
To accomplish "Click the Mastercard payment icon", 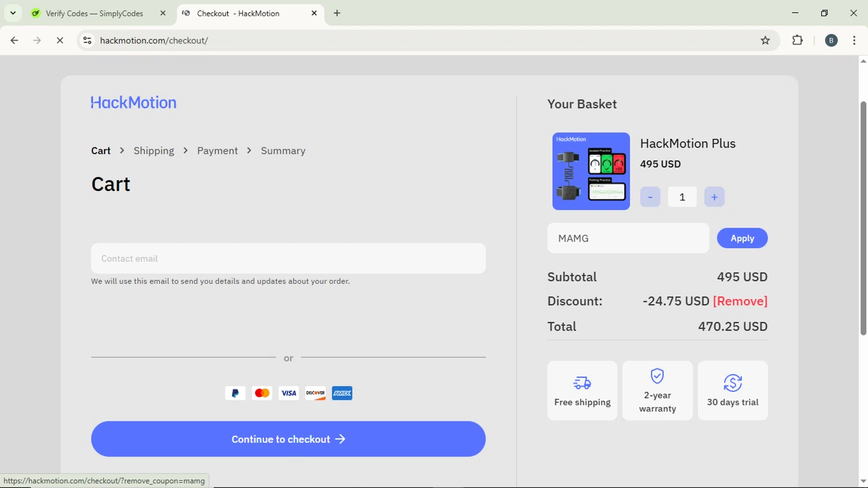I will 262,393.
